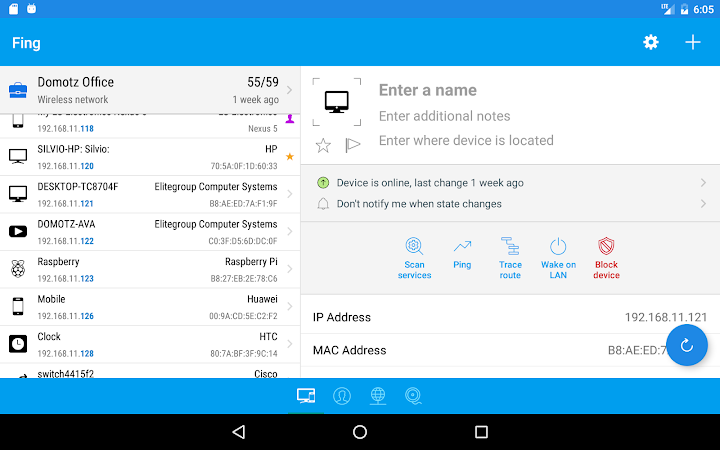This screenshot has width=720, height=450.
Task: Click the notification bell icon
Action: (x=323, y=203)
